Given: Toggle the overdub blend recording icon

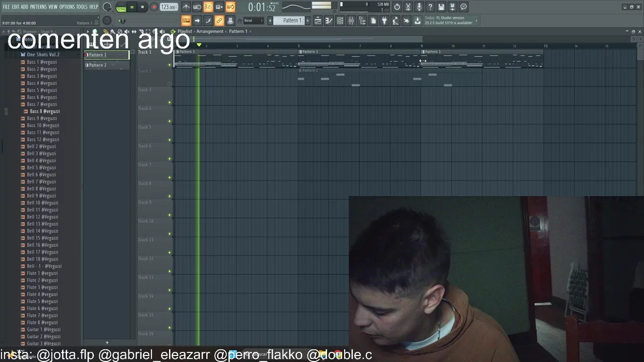Looking at the screenshot, I should [x=219, y=7].
